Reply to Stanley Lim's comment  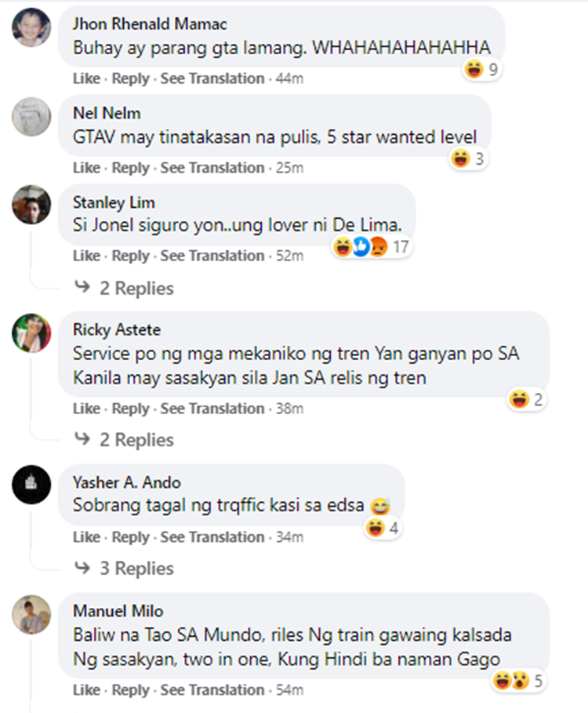click(130, 256)
